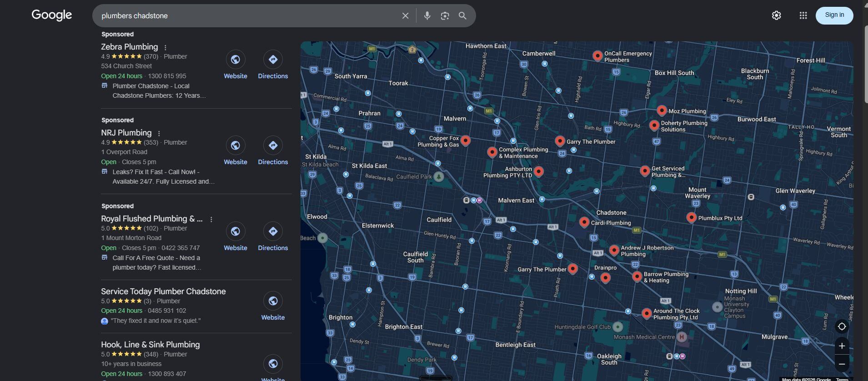Select Drainpro map pin

point(605,278)
